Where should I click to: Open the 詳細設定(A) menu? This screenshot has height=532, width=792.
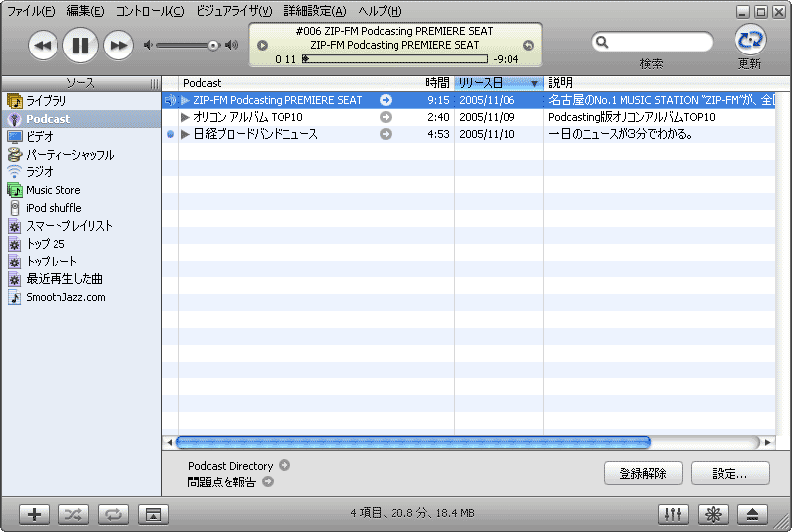pos(315,11)
